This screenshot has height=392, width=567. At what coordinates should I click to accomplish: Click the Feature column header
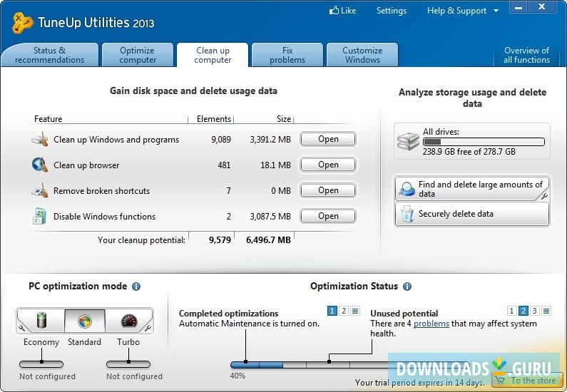pos(48,119)
